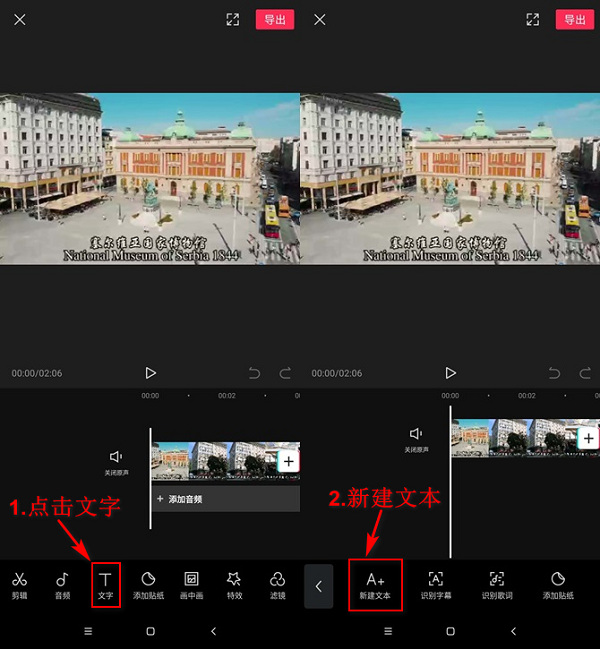This screenshot has width=600, height=649.
Task: Tap the video preview in left screen
Action: 150,178
